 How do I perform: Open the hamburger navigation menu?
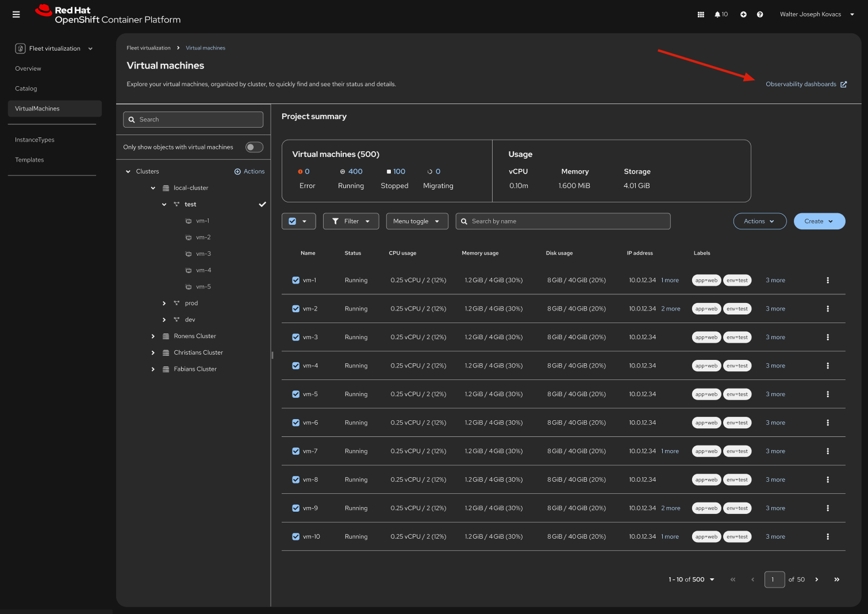[x=16, y=14]
